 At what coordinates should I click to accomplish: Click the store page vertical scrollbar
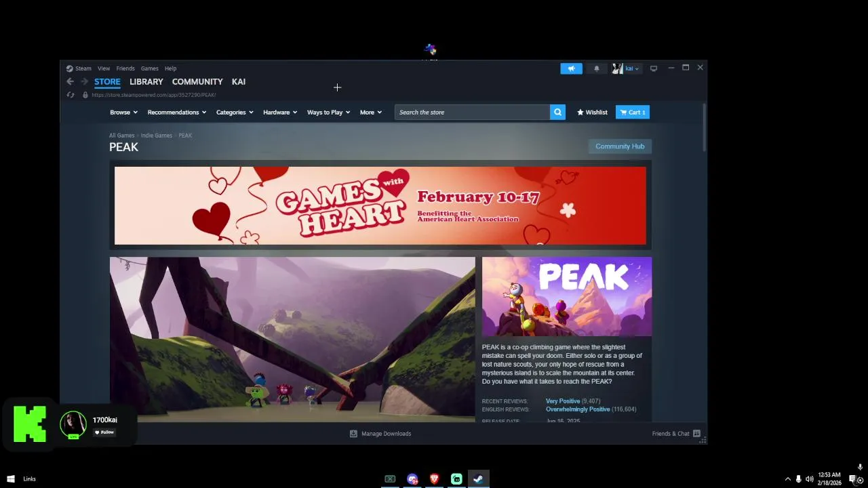704,127
